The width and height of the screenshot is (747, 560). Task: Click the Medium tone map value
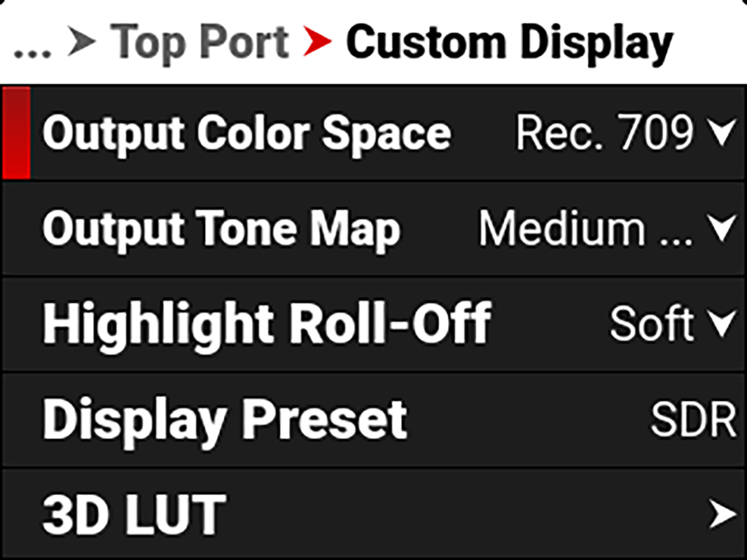pos(584,229)
